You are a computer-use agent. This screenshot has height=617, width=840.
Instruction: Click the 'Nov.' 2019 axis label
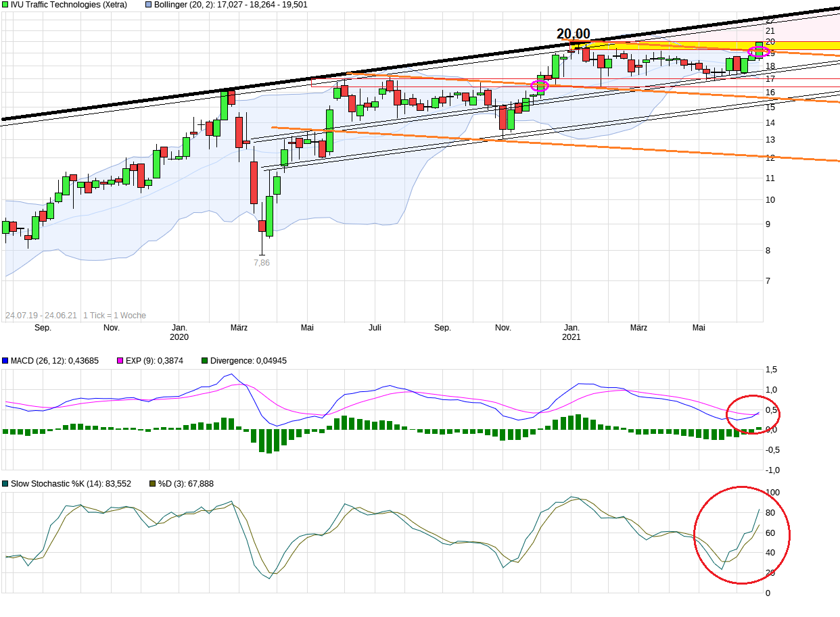(x=112, y=328)
